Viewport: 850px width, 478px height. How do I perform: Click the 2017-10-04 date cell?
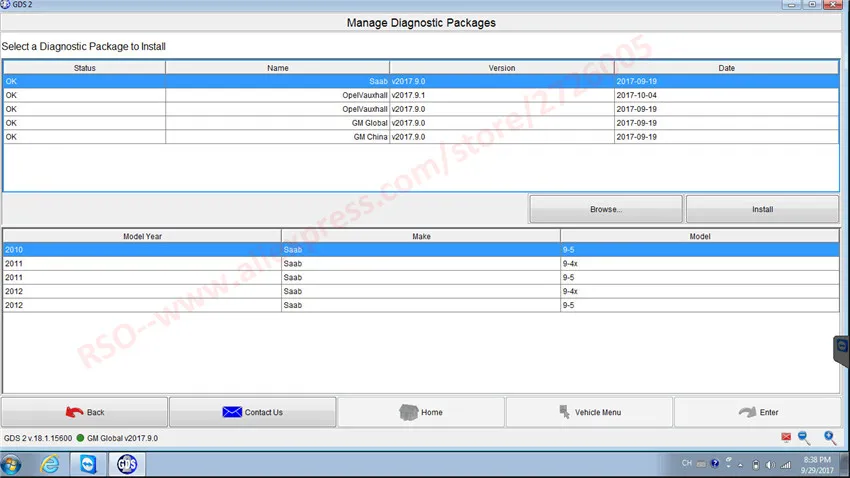[x=726, y=95]
